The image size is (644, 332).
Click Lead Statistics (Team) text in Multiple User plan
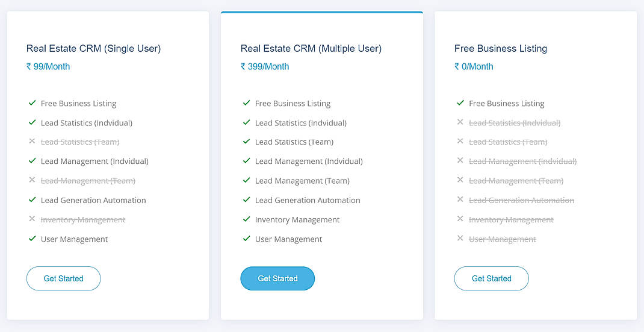294,142
